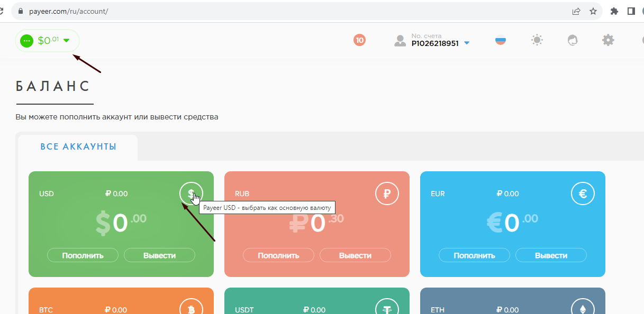The image size is (644, 314).
Task: Click the account avatar icon beside account number
Action: pyautogui.click(x=400, y=41)
